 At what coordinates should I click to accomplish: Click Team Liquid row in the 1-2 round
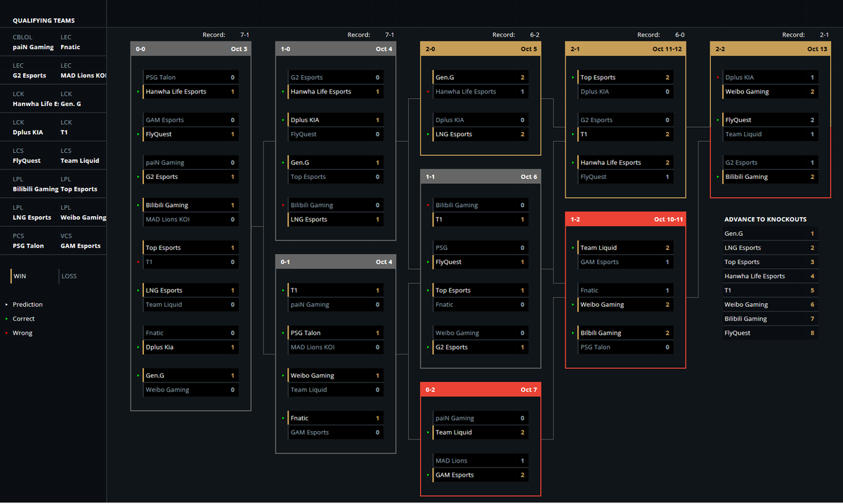pyautogui.click(x=625, y=248)
